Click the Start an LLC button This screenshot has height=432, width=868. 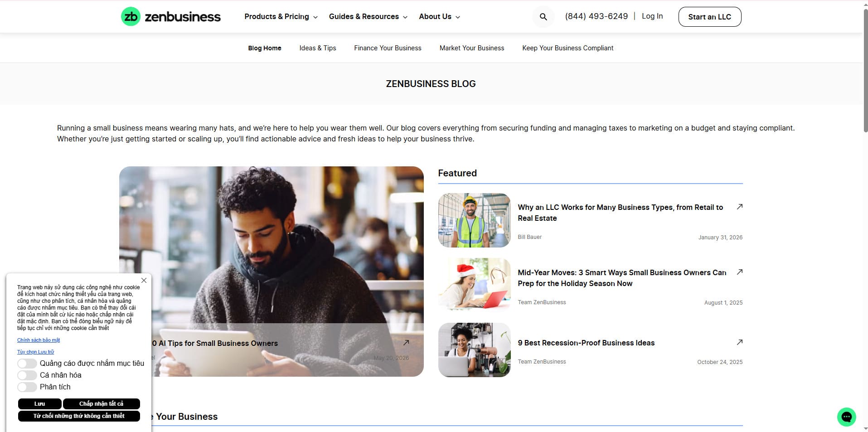[x=710, y=17]
